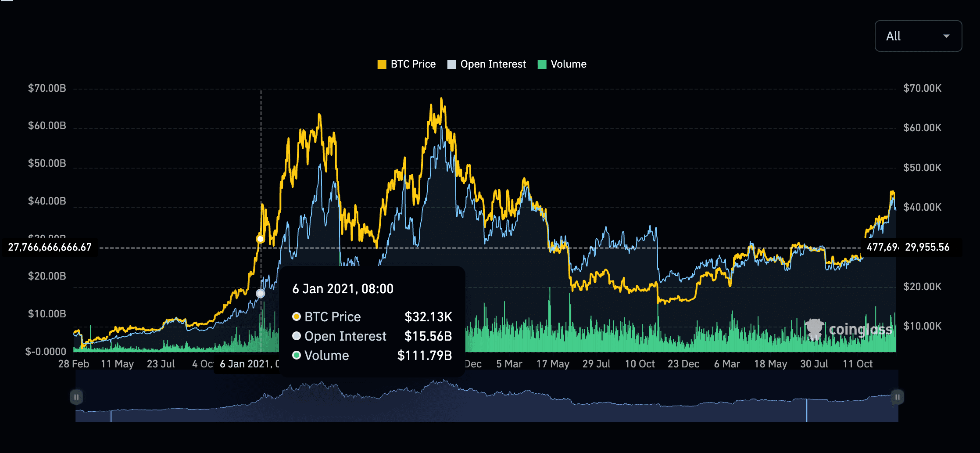
Task: Click the 23 Dec x-axis label
Action: pos(683,364)
